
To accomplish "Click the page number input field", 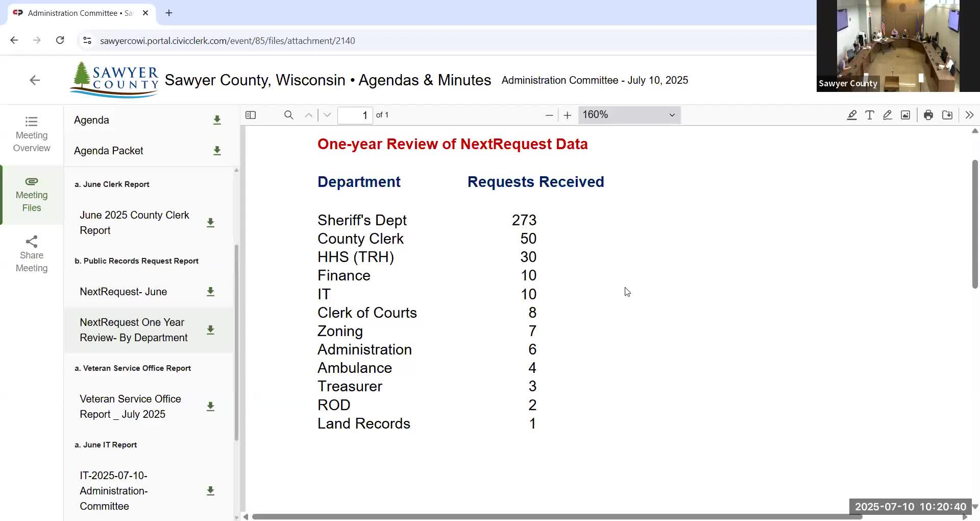I will pyautogui.click(x=355, y=115).
